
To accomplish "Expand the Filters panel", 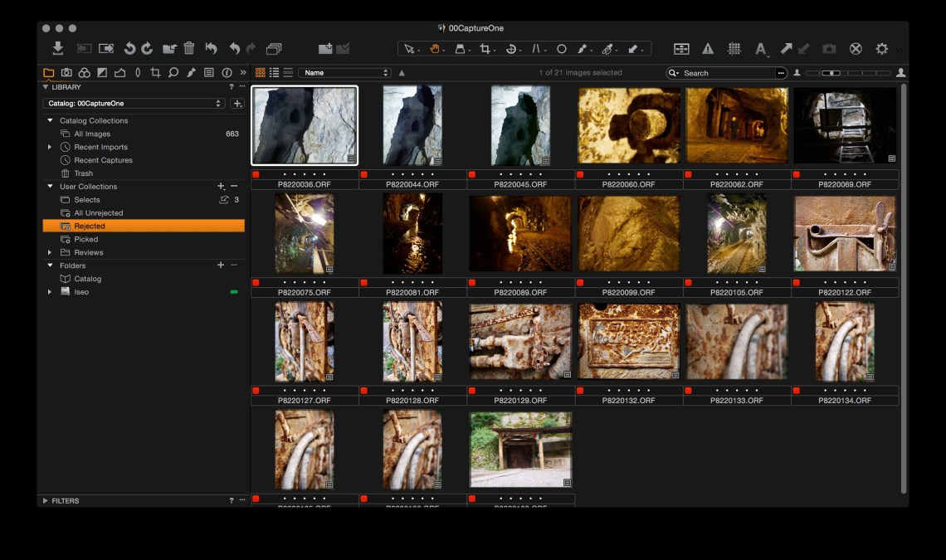I will click(46, 501).
